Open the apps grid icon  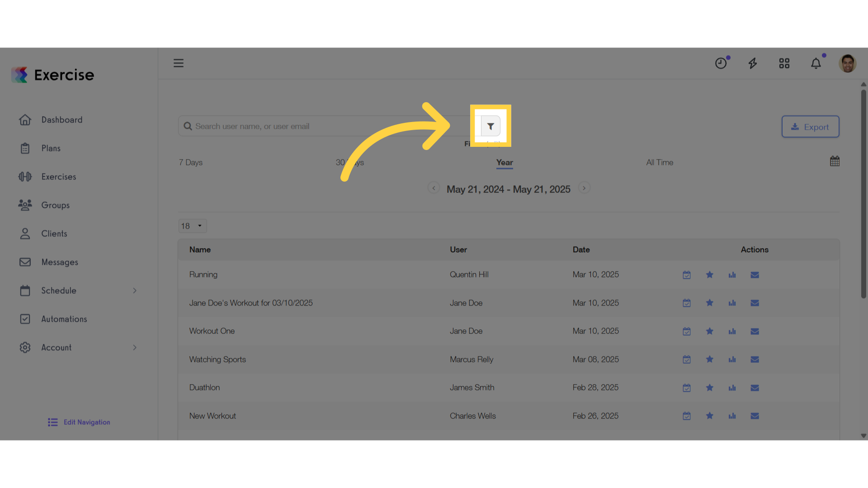coord(784,63)
